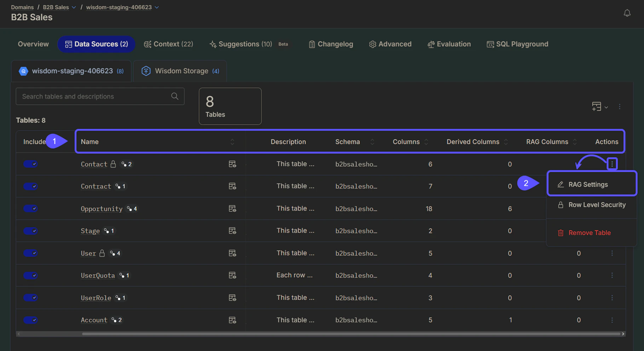This screenshot has width=644, height=351.
Task: Open table view details icon for Opportunity
Action: pyautogui.click(x=232, y=208)
